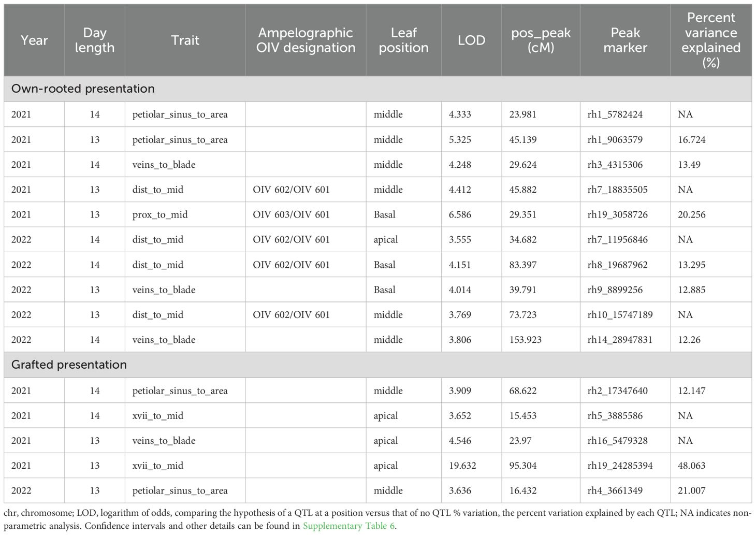Click the pos_peak value 153.923
756x535 pixels.
pos(525,340)
